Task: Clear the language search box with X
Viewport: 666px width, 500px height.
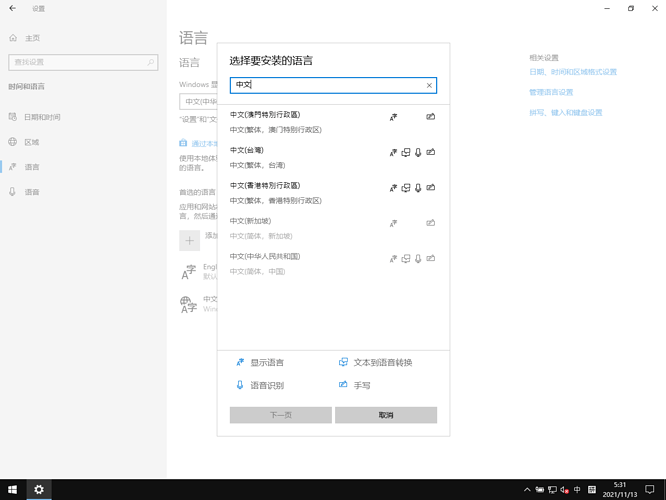Action: pyautogui.click(x=429, y=86)
